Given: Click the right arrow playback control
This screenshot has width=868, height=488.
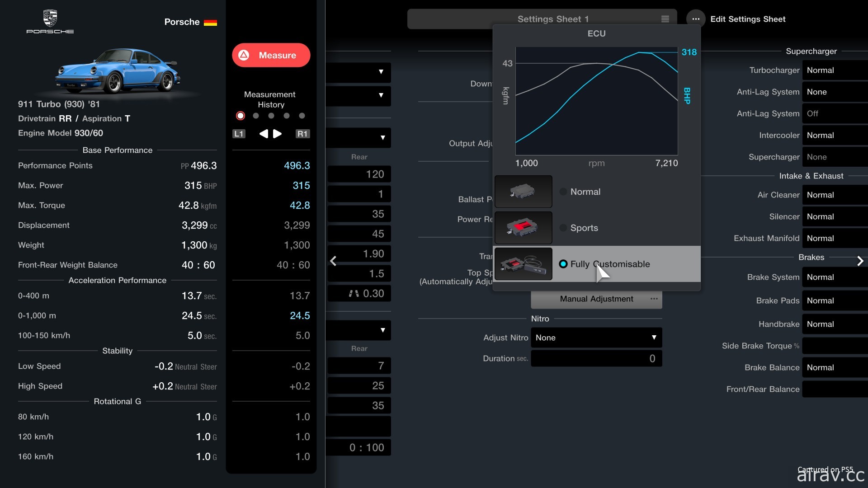Looking at the screenshot, I should [277, 132].
